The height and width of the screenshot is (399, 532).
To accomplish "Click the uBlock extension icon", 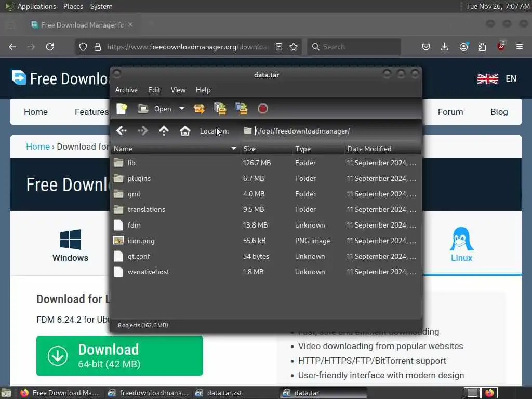I will [x=501, y=47].
